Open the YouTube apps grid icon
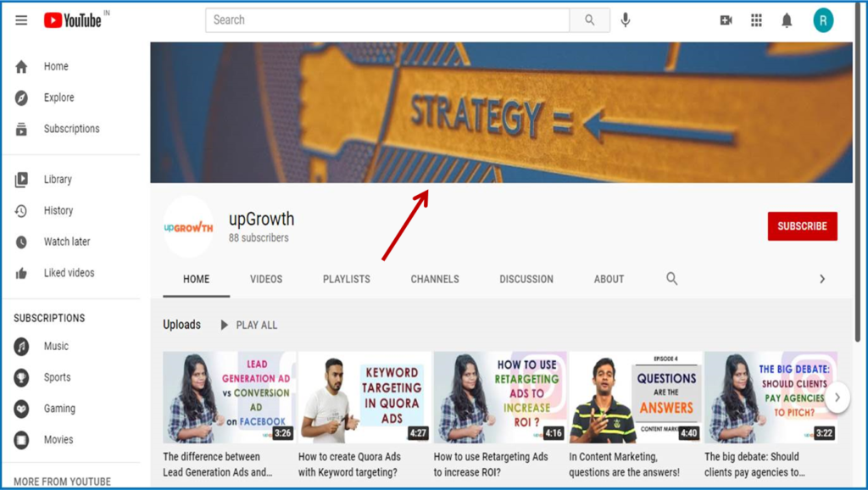This screenshot has width=868, height=490. (756, 20)
